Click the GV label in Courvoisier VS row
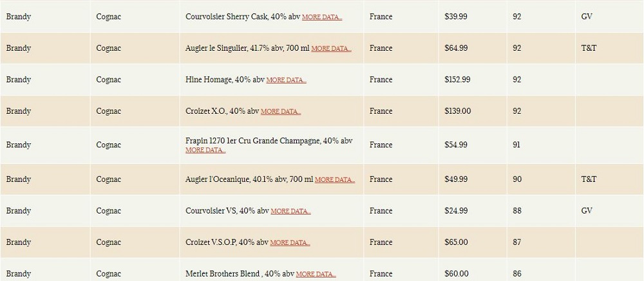The image size is (644, 281). tap(587, 211)
